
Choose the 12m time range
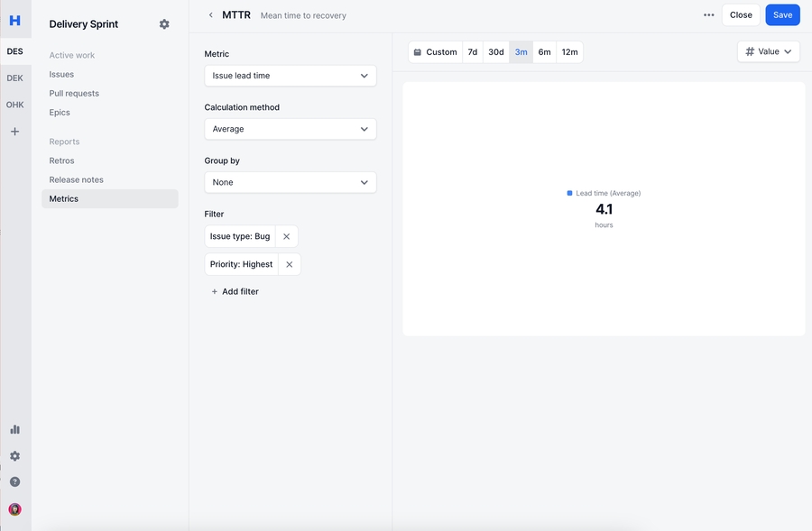coord(569,52)
